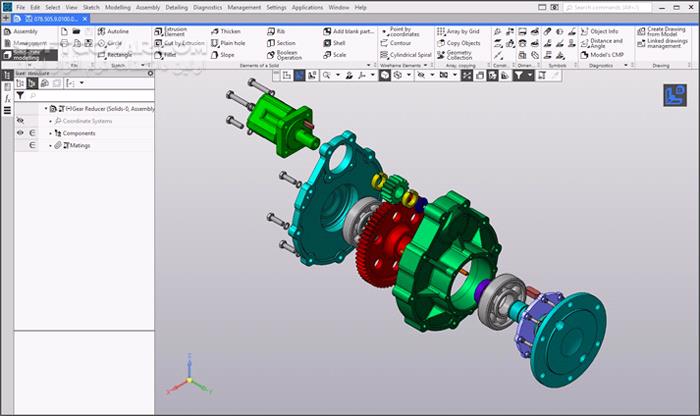
Task: Toggle hidden eye of Coordinate Systems
Action: coord(20,120)
